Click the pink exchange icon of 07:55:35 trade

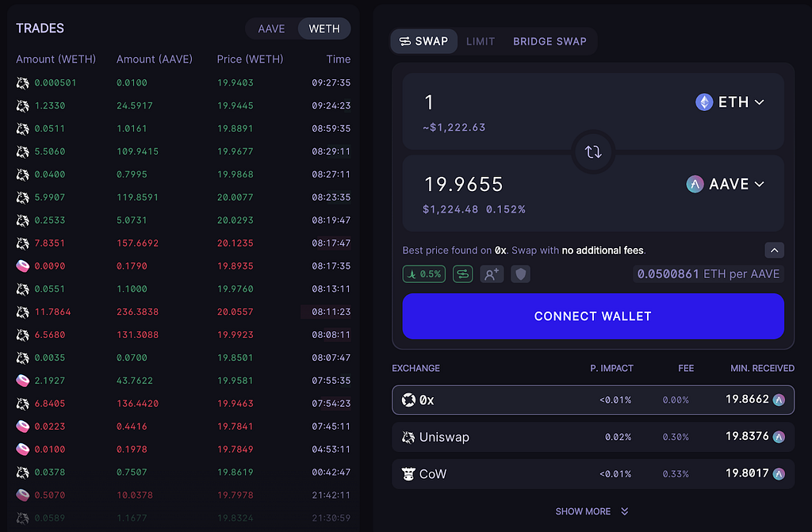coord(22,381)
